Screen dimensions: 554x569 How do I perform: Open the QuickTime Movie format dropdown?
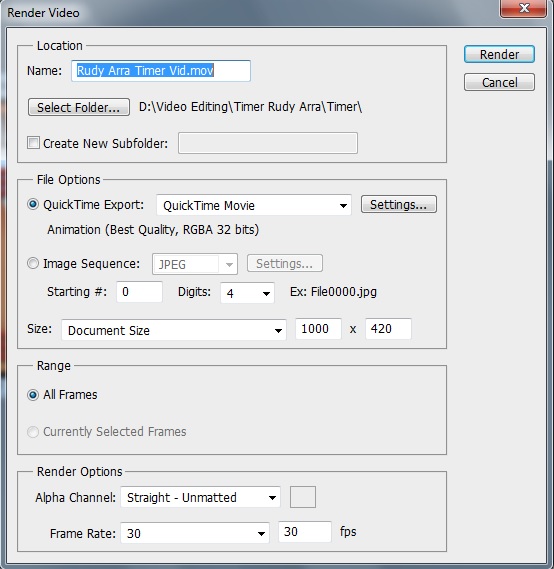254,205
